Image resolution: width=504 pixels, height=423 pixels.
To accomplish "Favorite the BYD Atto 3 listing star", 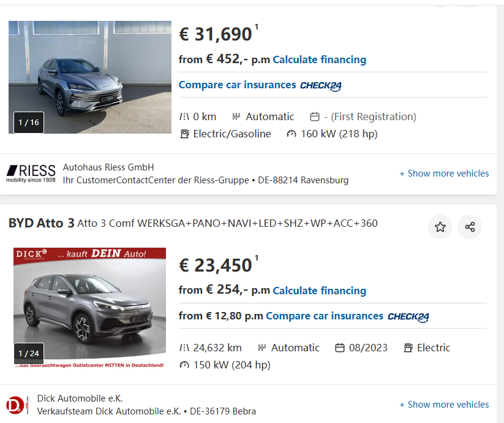I will tap(440, 227).
